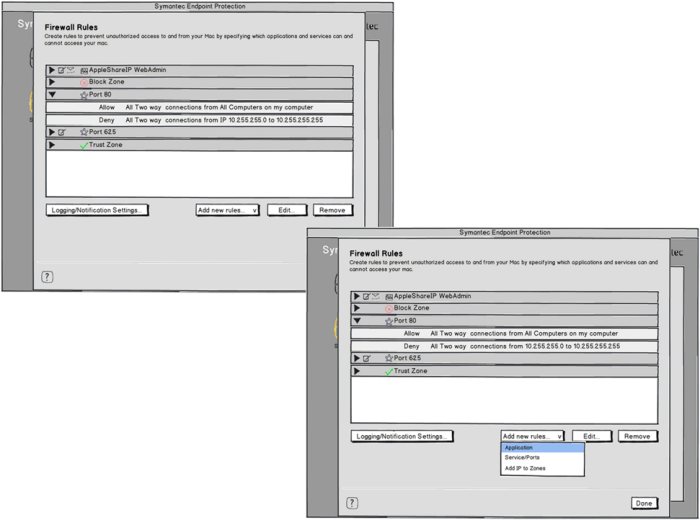Click edit icon on Port 625 row, front window
The image size is (700, 520).
click(367, 358)
